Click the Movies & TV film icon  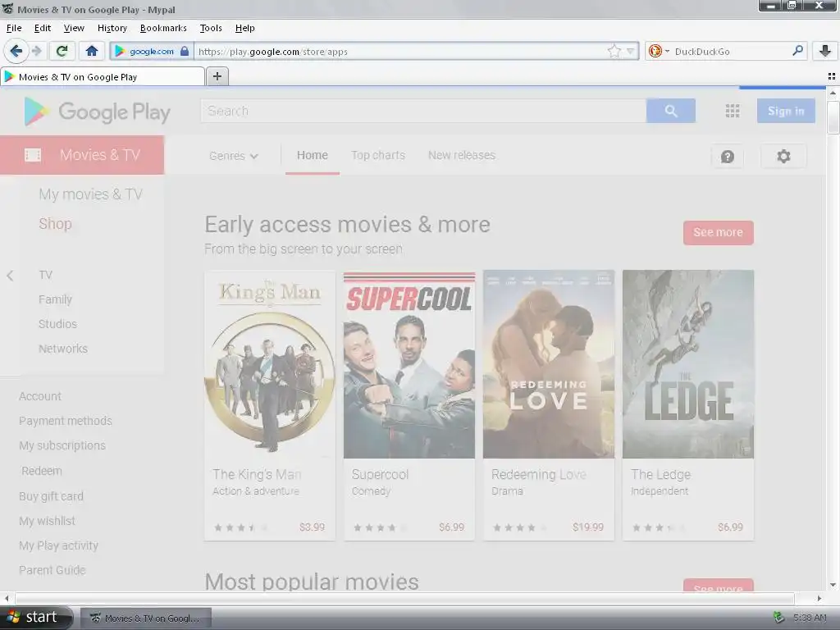[33, 155]
